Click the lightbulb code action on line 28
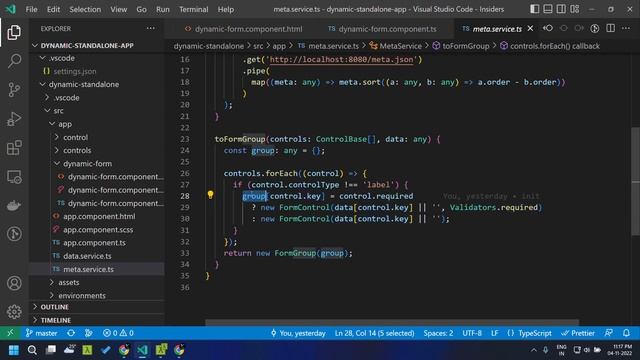This screenshot has width=640, height=360. click(210, 195)
